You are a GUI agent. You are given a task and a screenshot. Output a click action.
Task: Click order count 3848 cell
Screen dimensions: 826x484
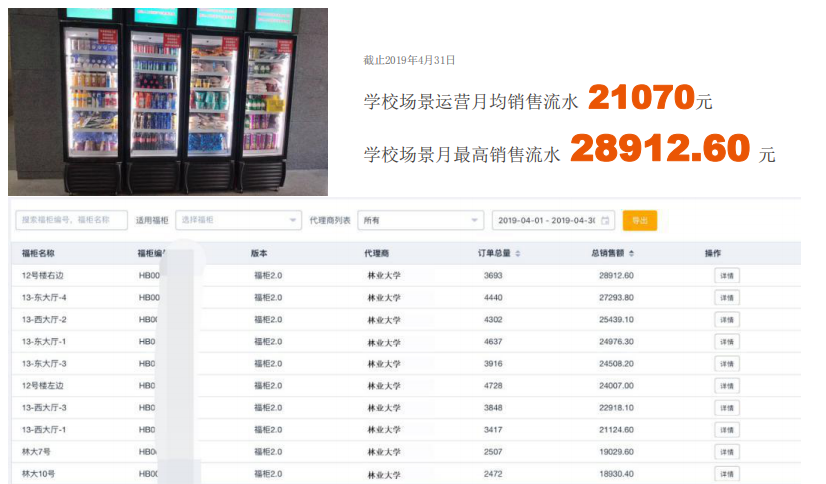click(x=493, y=408)
